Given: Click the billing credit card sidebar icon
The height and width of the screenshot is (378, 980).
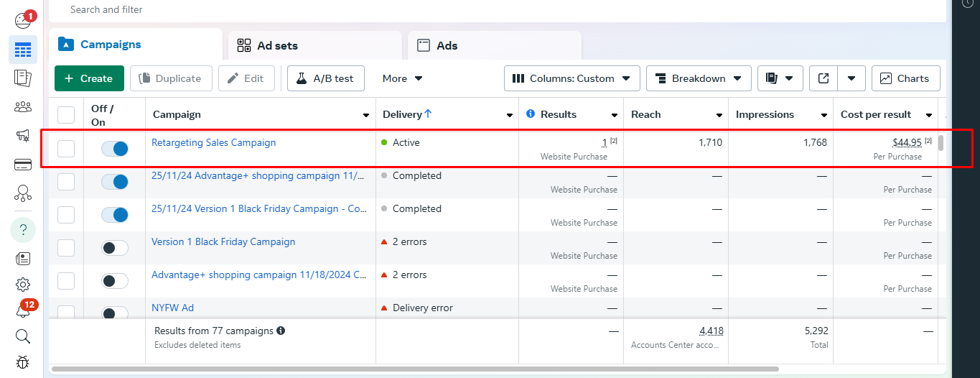Looking at the screenshot, I should (x=23, y=165).
